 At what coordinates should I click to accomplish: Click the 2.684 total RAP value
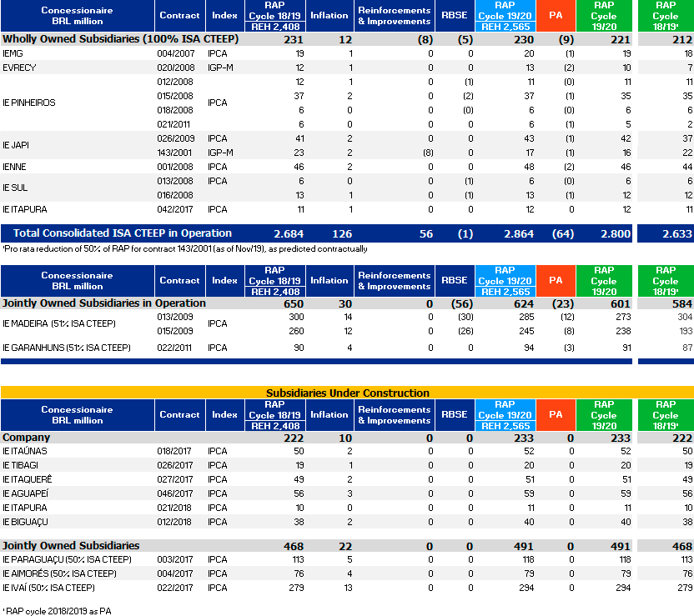289,234
